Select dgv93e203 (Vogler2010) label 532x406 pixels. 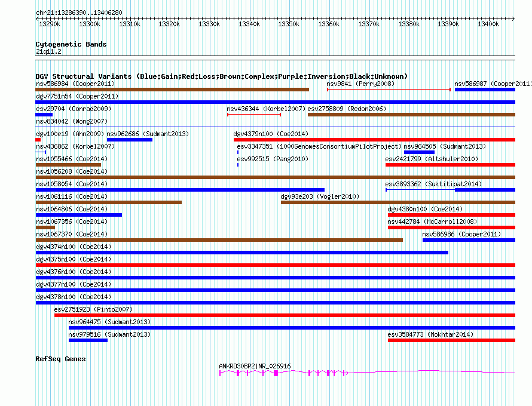tap(320, 196)
